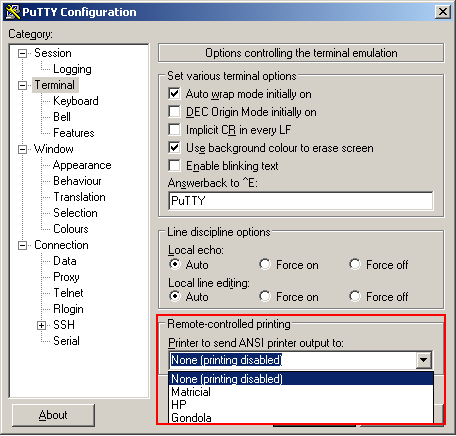Viewport: 456px width, 436px height.
Task: Enable Implicit CR in every LF
Action: [x=174, y=130]
